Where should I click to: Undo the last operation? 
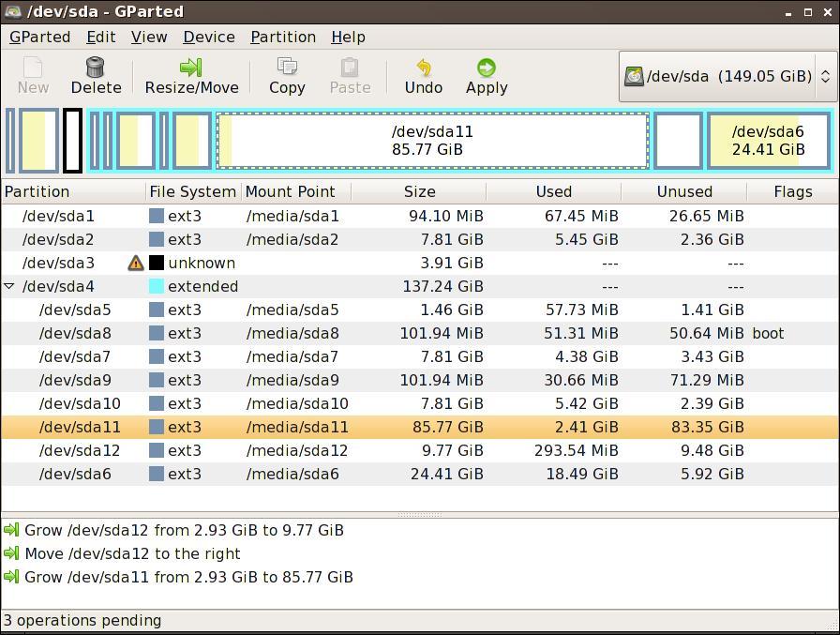423,75
